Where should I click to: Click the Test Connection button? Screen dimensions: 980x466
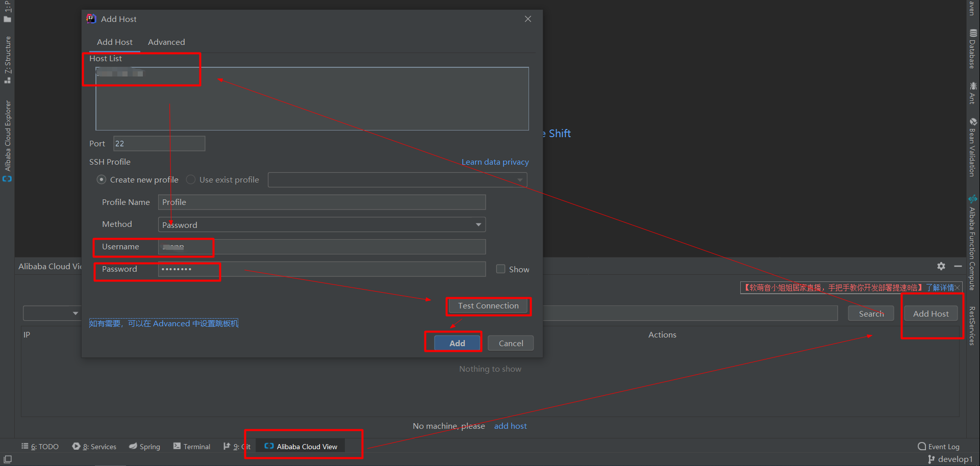488,306
